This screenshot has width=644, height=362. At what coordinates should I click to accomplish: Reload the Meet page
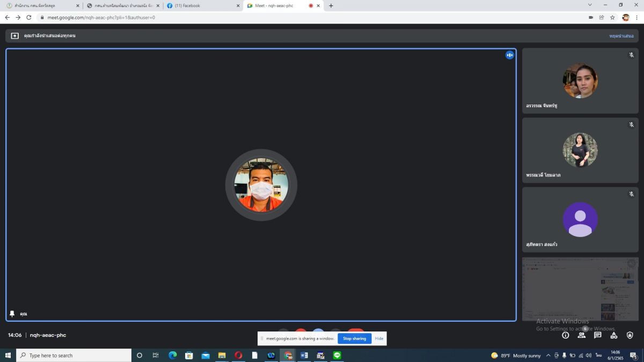pos(29,17)
